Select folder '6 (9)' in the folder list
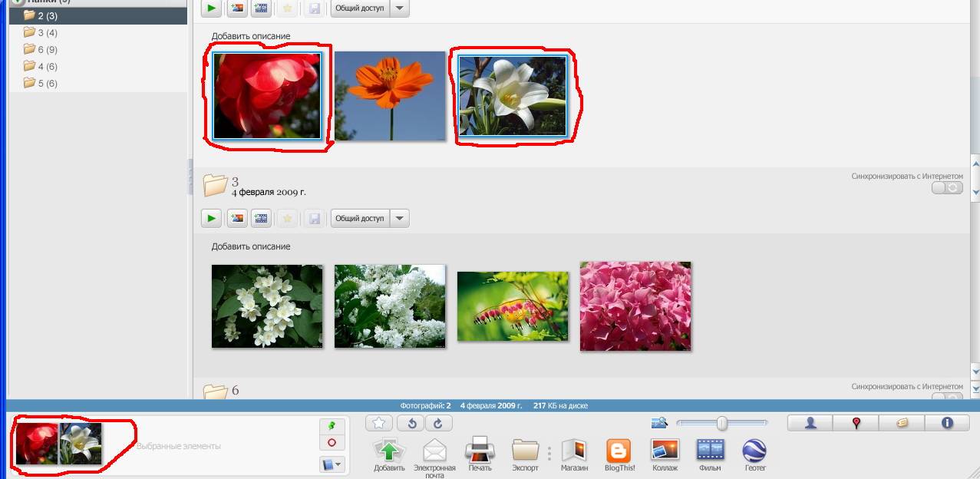 (98, 49)
